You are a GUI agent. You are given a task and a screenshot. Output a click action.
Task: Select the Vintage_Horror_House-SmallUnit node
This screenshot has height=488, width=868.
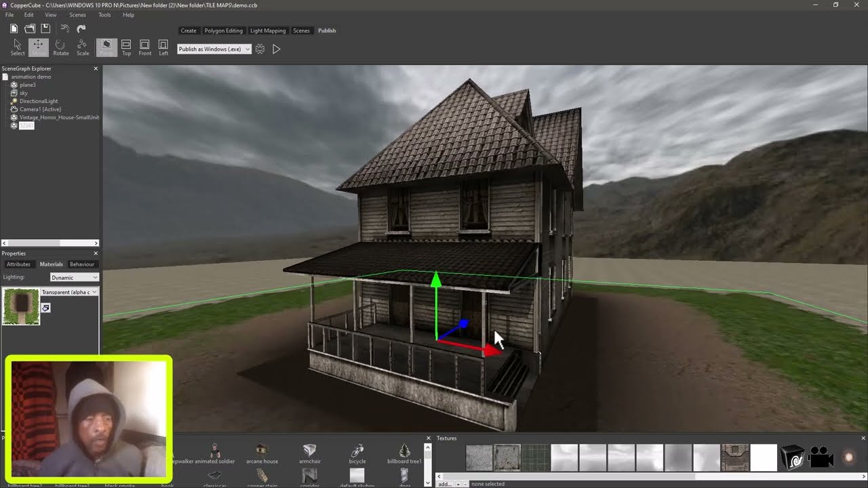click(x=59, y=117)
